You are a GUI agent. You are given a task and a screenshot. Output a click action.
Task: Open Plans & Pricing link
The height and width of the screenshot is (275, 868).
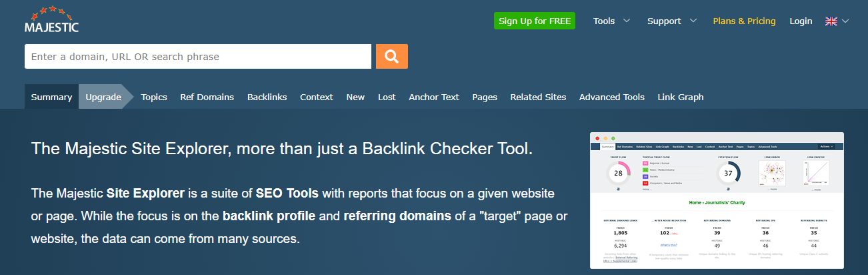(744, 21)
